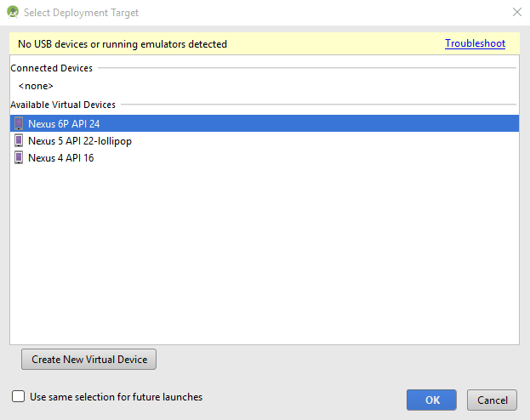Dismiss dialog with the Cancel button
The image size is (530, 420).
coord(493,400)
